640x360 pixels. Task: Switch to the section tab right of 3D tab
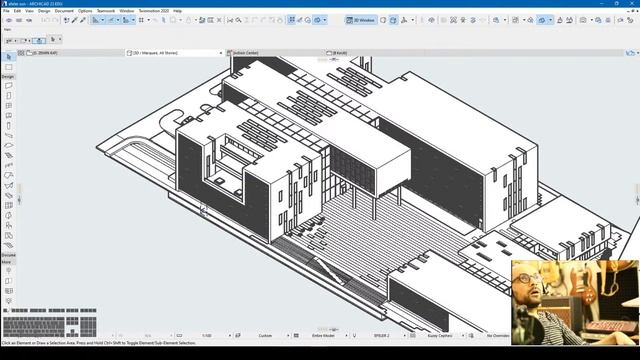pos(275,53)
